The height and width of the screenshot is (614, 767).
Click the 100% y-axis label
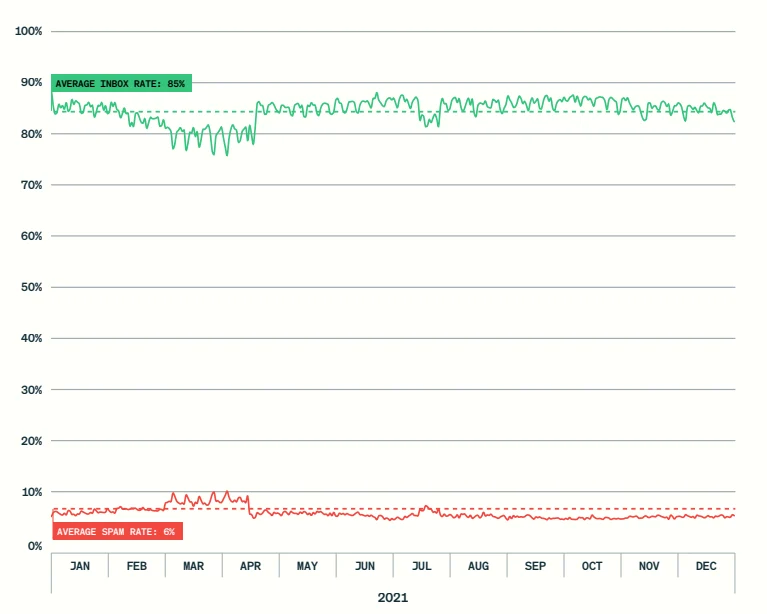(x=29, y=31)
